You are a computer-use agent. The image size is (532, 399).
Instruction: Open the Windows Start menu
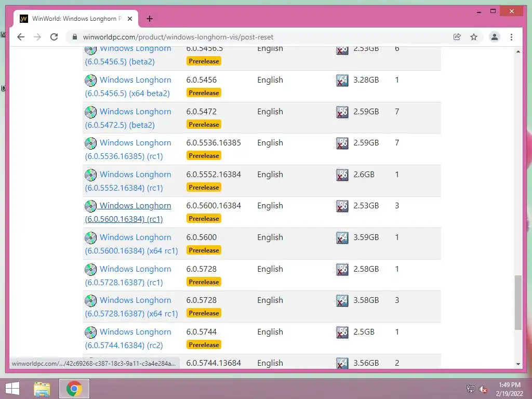12,389
